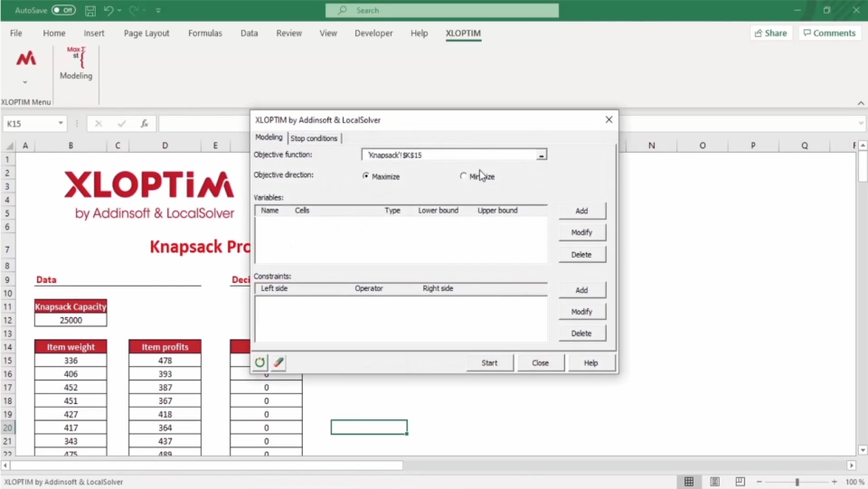This screenshot has height=489, width=868.
Task: Click Modify next to the Constraints list
Action: (581, 312)
